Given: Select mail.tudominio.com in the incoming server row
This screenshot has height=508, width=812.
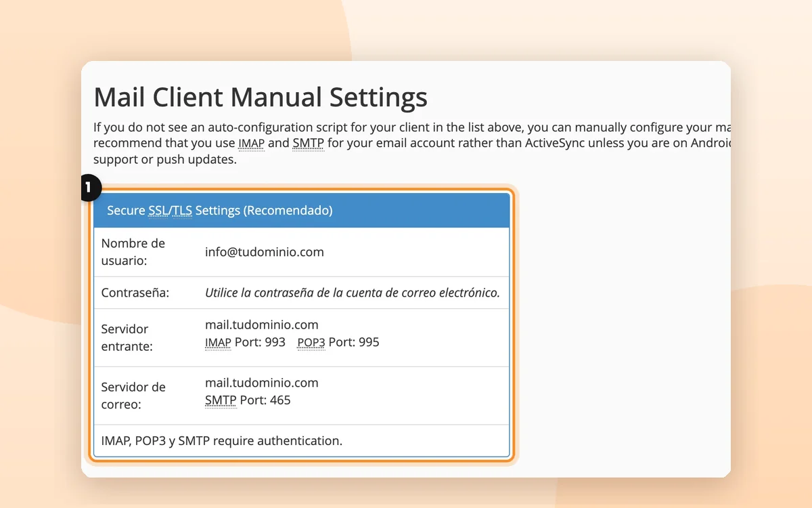Looking at the screenshot, I should (262, 324).
